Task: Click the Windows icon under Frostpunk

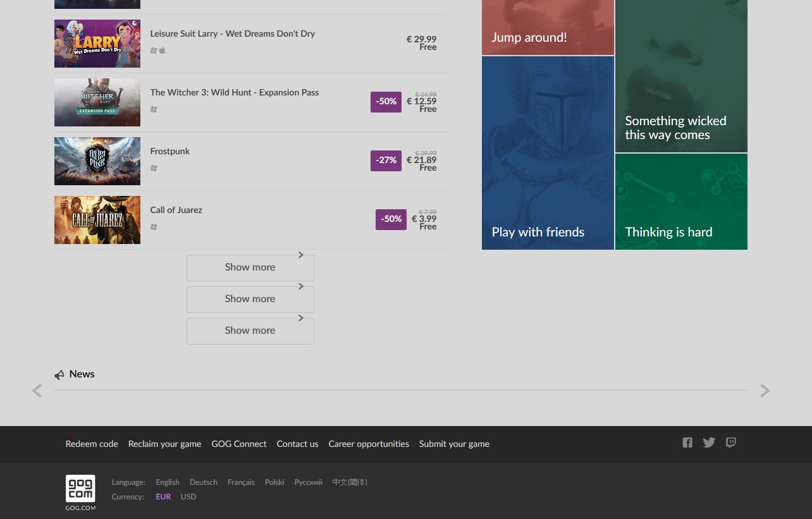Action: coord(154,168)
